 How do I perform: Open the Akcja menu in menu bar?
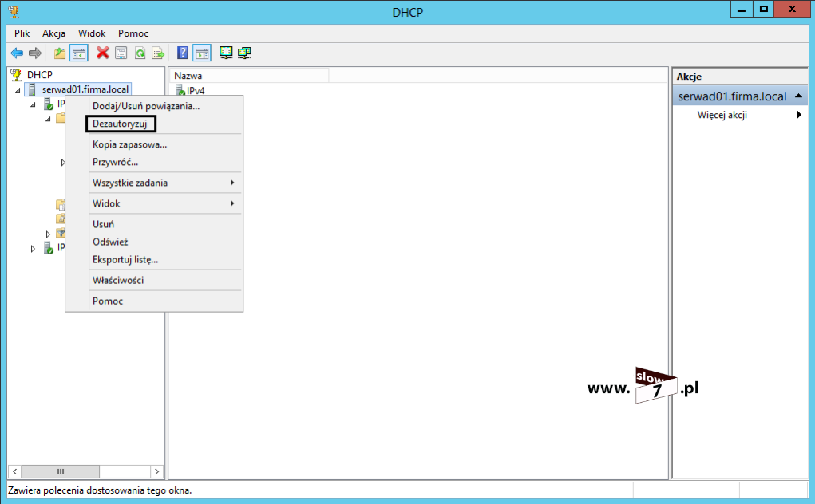pos(54,33)
